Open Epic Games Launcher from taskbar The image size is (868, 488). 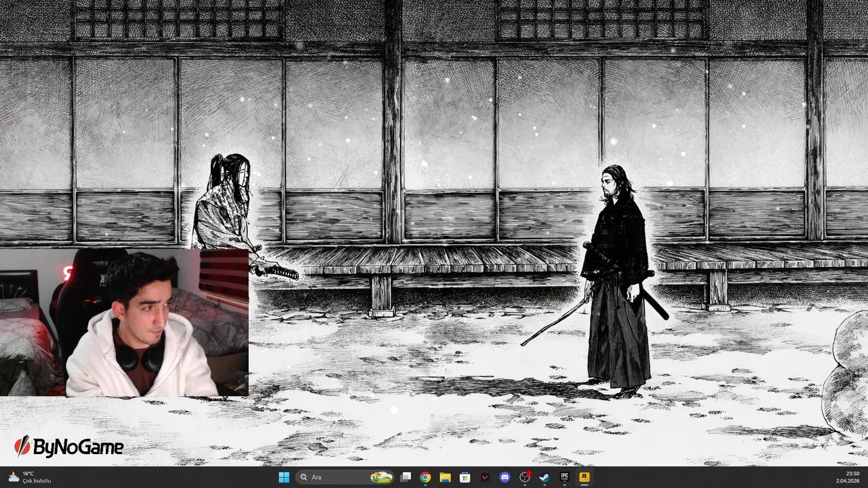tap(564, 477)
